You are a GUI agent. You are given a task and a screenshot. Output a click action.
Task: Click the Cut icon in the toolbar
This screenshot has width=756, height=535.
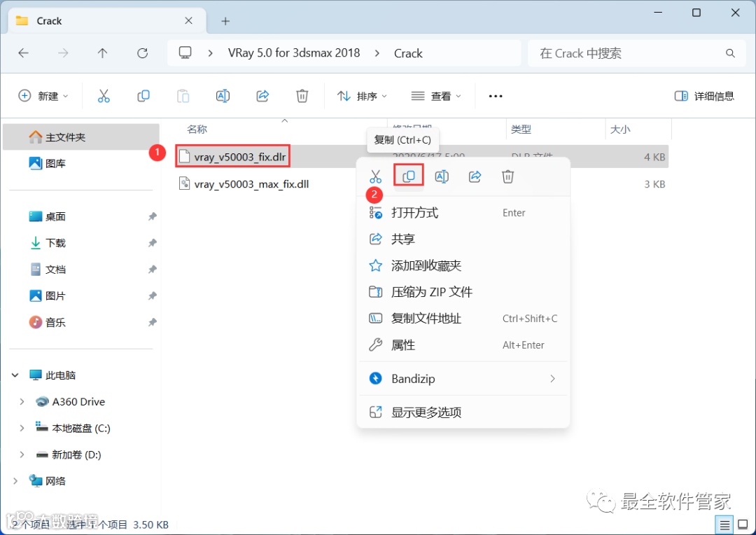[104, 96]
